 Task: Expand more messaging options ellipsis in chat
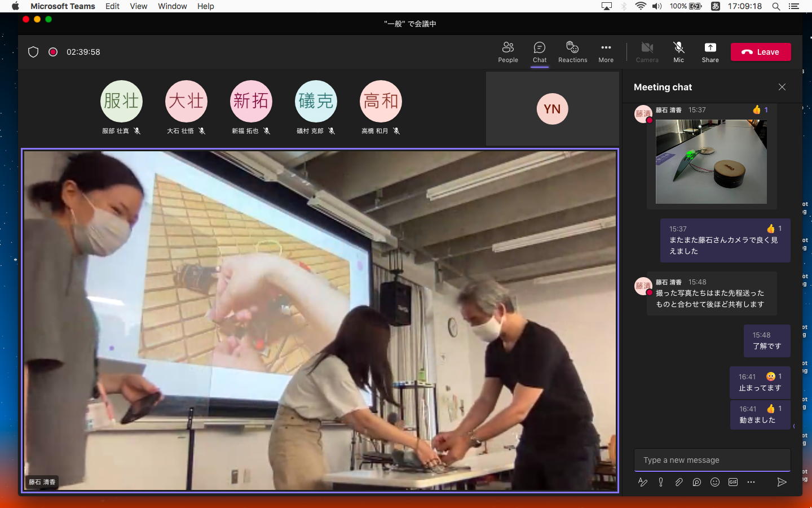pyautogui.click(x=751, y=482)
